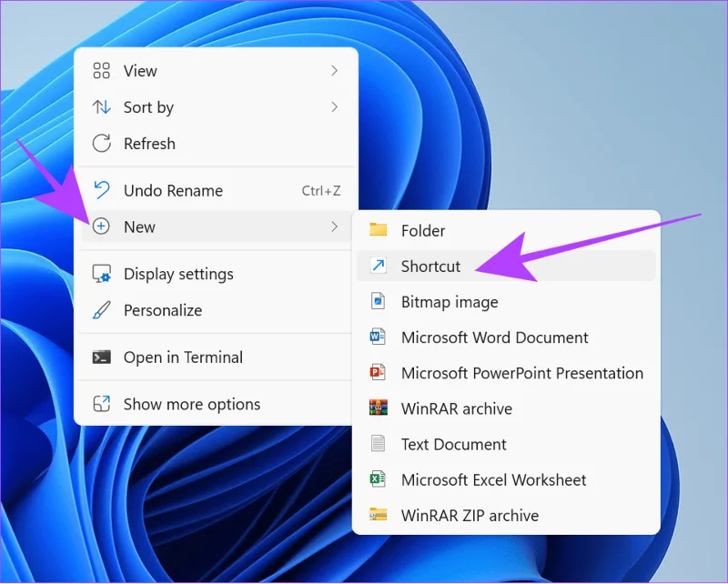Click the Undo Rename curved arrow icon
This screenshot has height=584, width=728.
point(101,190)
